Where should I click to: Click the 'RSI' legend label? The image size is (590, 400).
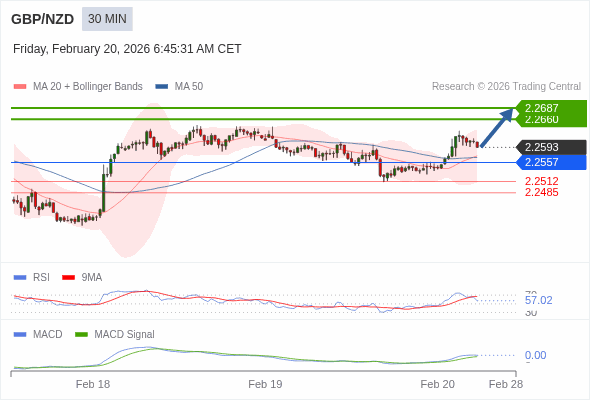click(x=41, y=278)
